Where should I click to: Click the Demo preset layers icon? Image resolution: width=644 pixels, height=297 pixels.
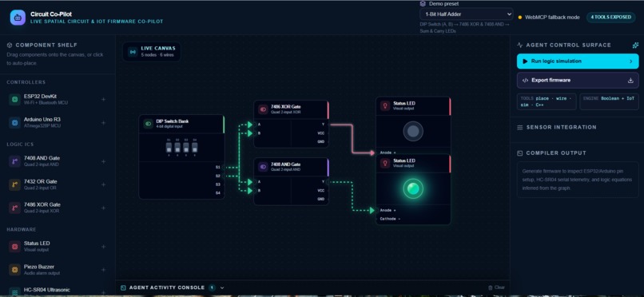pos(423,3)
